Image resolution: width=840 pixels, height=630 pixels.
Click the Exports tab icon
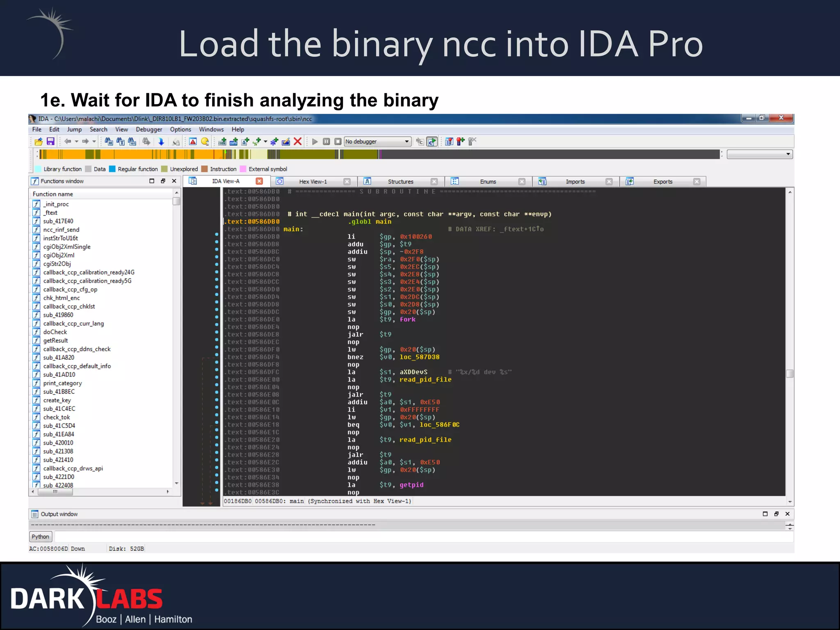pos(630,181)
